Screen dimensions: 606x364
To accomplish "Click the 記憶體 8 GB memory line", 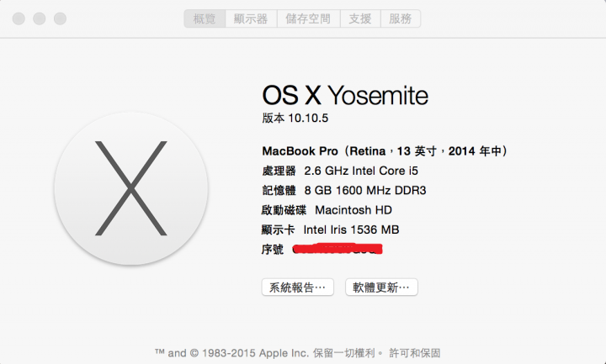I will [344, 190].
